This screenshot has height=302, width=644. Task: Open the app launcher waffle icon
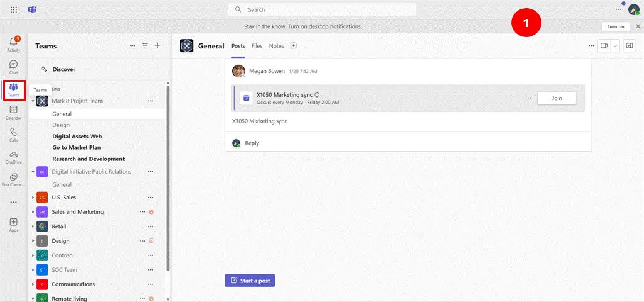point(14,9)
